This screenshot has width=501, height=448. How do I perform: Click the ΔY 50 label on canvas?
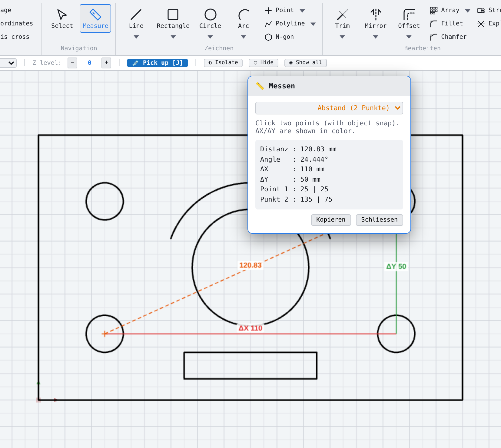pyautogui.click(x=396, y=266)
